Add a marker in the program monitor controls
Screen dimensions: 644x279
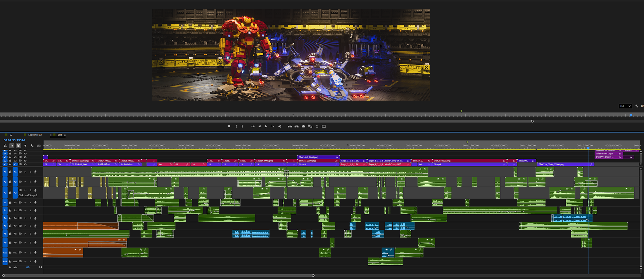coord(229,126)
